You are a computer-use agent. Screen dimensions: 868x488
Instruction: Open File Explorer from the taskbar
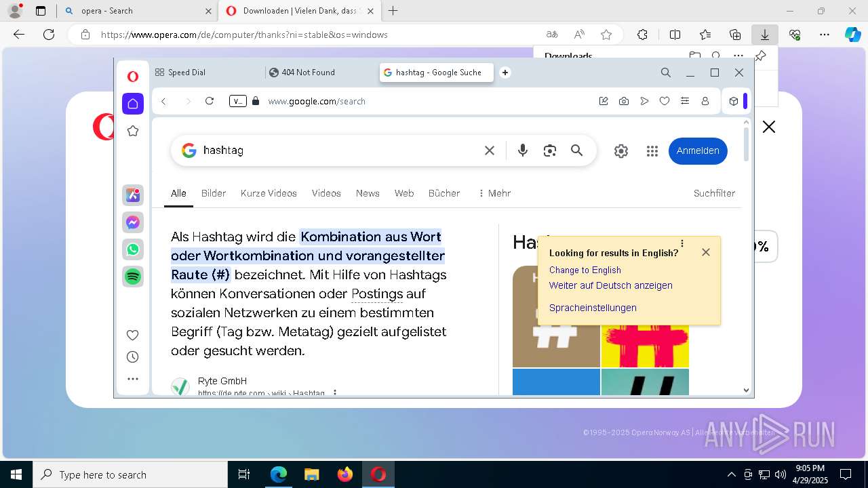click(x=312, y=474)
